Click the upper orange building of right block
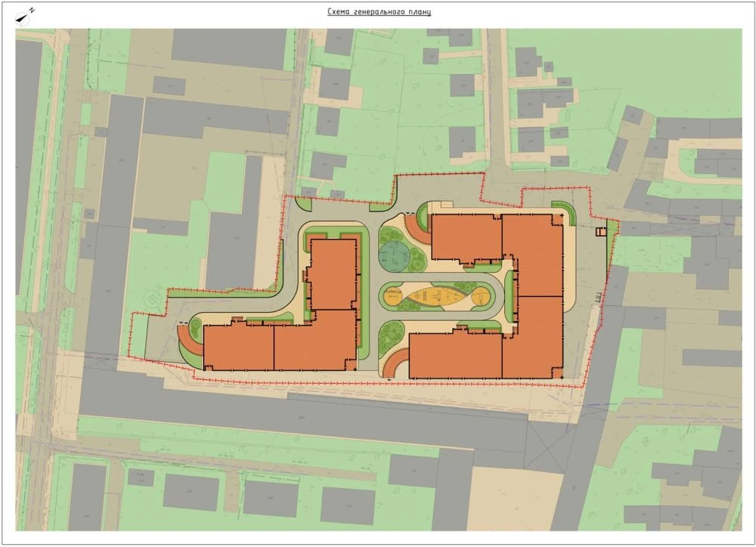 click(466, 238)
